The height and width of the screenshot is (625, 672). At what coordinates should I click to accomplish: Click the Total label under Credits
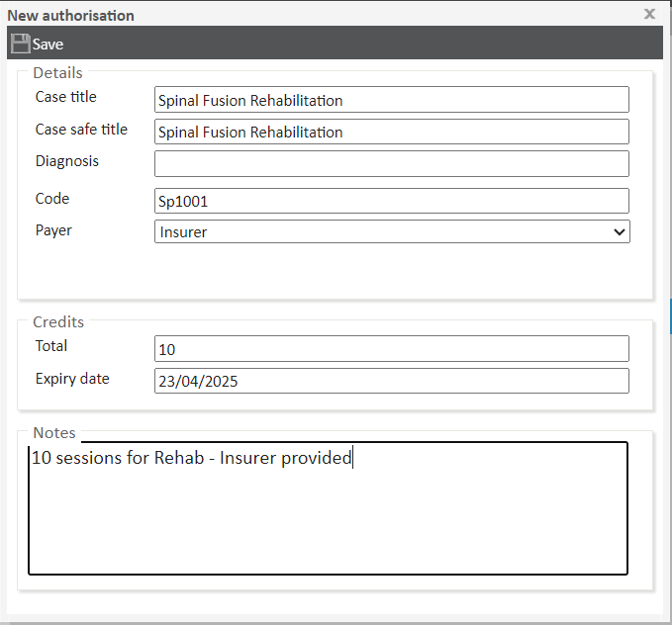click(51, 346)
